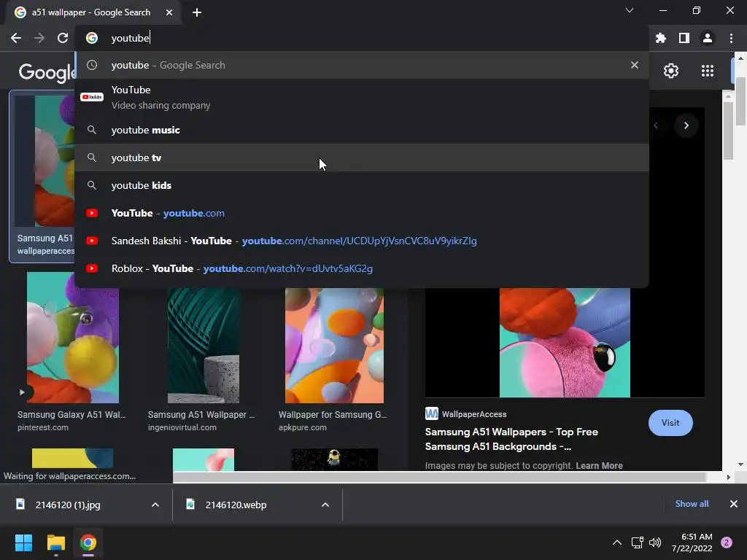747x560 pixels.
Task: Open Roblox YouTube video suggestion
Action: point(362,268)
